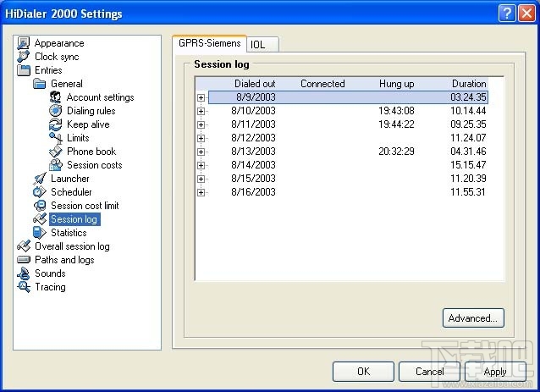This screenshot has width=540, height=392.
Task: Click hung up time 20:32:29
Action: (396, 152)
